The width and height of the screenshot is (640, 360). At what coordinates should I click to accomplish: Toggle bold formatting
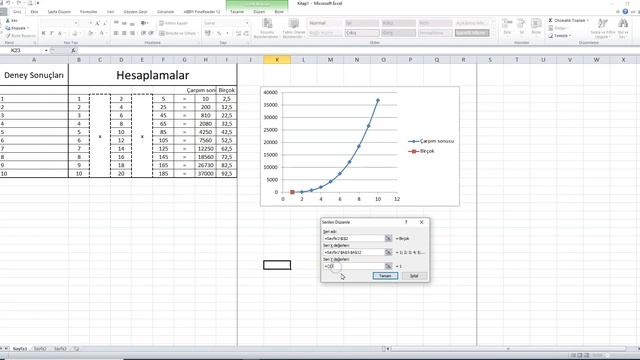(x=44, y=33)
